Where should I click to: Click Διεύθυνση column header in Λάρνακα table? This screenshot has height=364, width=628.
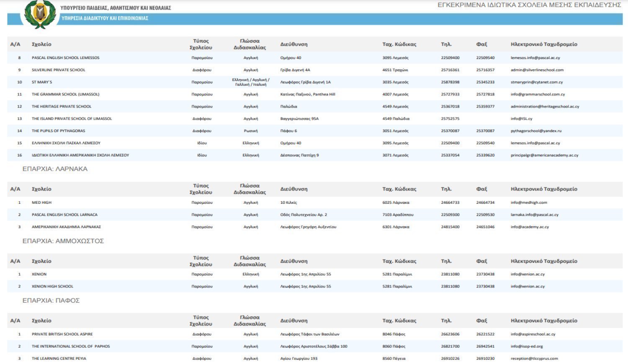[294, 189]
